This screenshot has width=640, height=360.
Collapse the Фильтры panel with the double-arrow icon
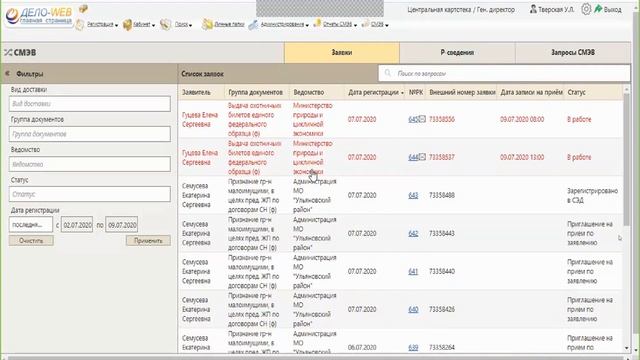pos(7,73)
